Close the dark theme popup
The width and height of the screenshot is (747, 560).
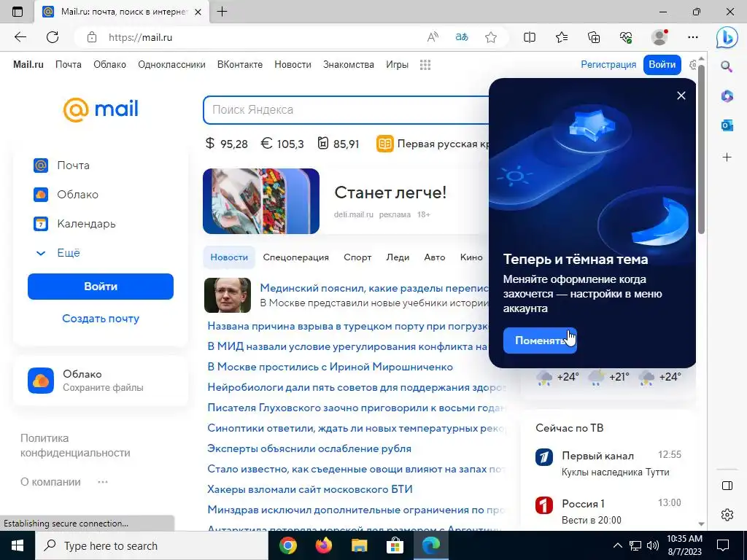coord(681,96)
